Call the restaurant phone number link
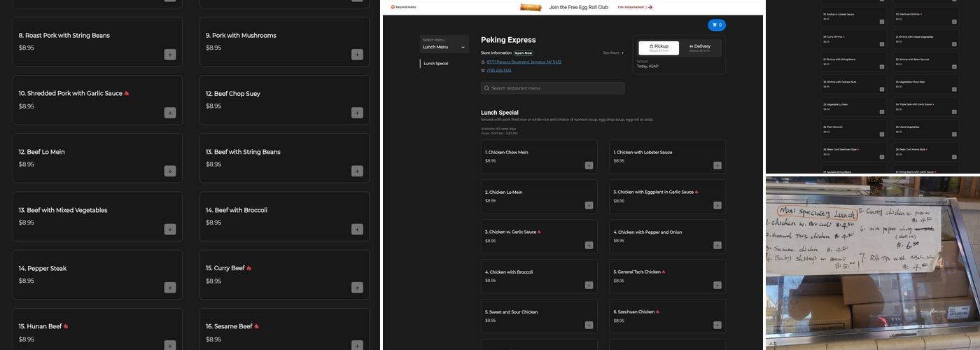 pos(498,71)
